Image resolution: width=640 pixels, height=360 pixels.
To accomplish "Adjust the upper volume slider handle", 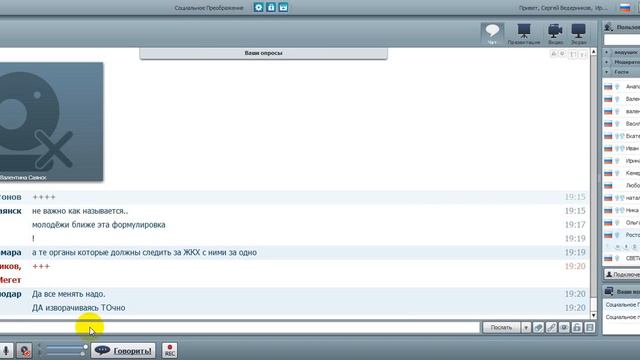I will 85,347.
